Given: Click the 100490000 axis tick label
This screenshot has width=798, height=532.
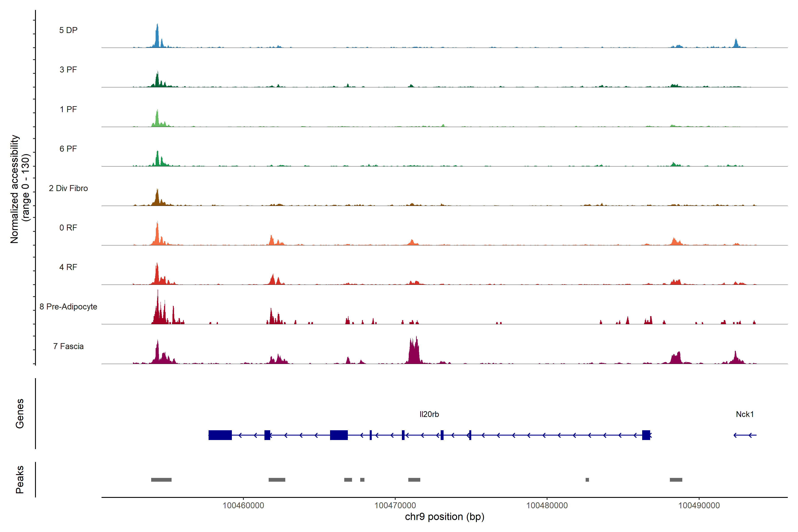Looking at the screenshot, I should (699, 506).
